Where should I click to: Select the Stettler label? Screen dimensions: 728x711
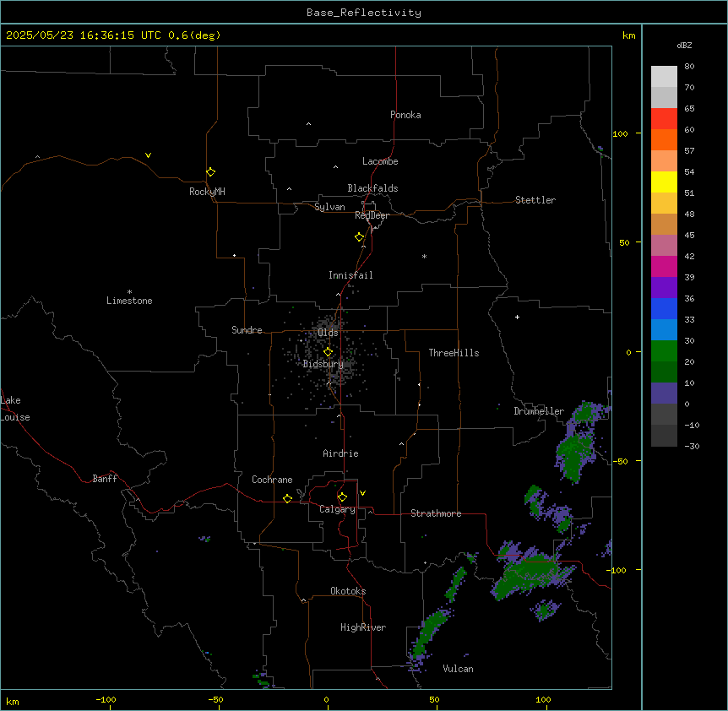[x=535, y=200]
